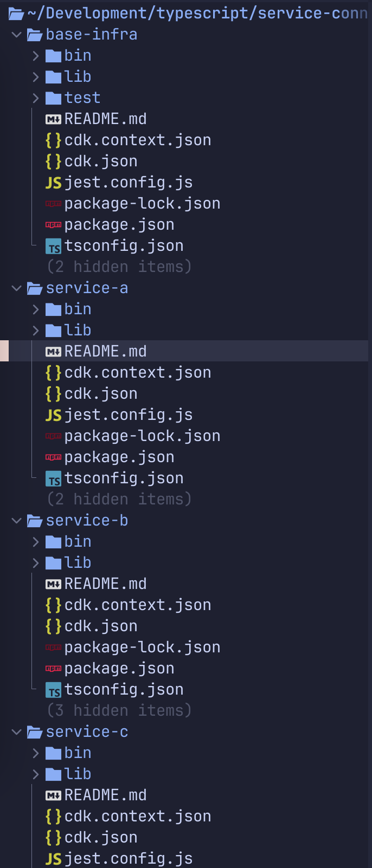372x868 pixels.
Task: Click the npm icon on base-infra package-lock.json
Action: (53, 203)
